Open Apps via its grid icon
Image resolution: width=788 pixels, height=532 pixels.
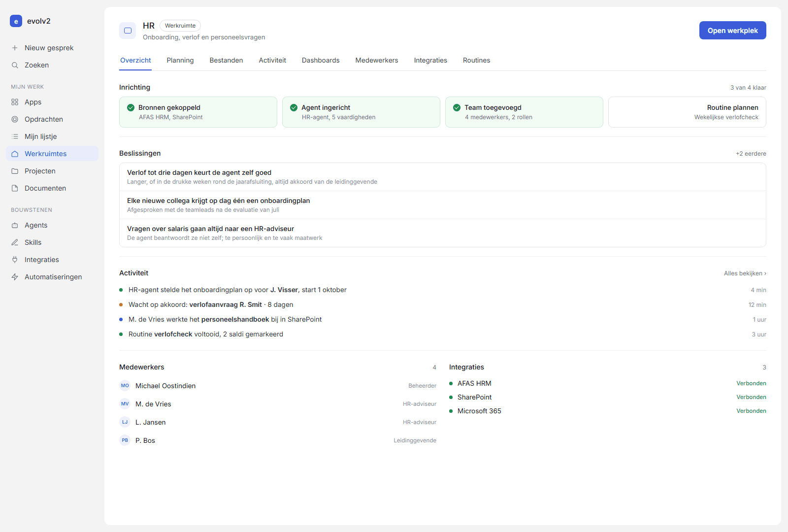(x=15, y=102)
